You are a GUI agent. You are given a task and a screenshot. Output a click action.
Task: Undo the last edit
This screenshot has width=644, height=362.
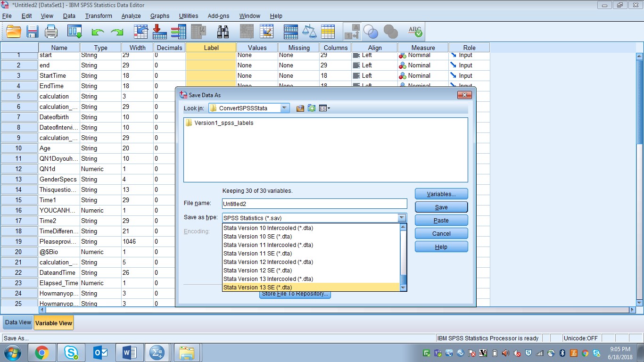98,32
